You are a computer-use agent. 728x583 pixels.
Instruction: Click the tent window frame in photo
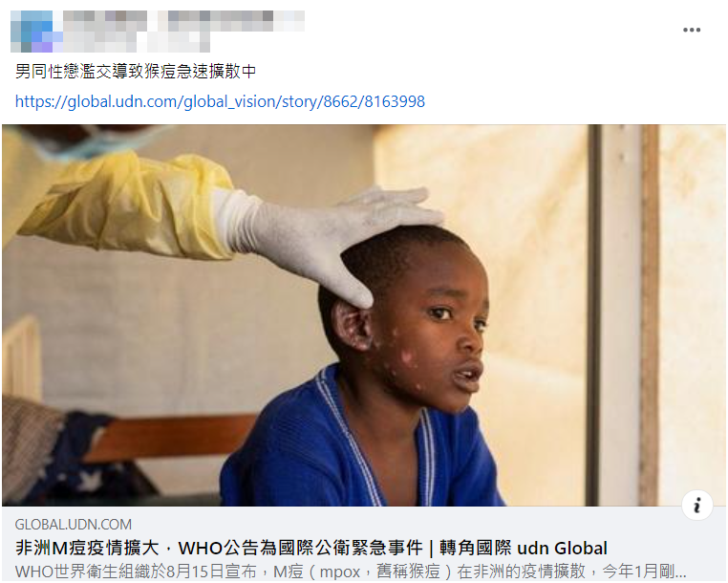622,315
